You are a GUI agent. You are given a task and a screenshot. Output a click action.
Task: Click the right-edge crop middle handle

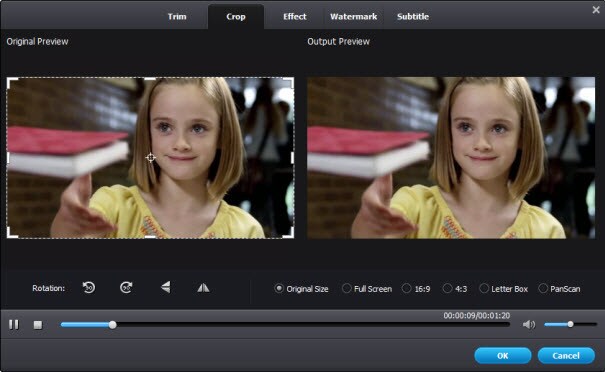[x=292, y=157]
